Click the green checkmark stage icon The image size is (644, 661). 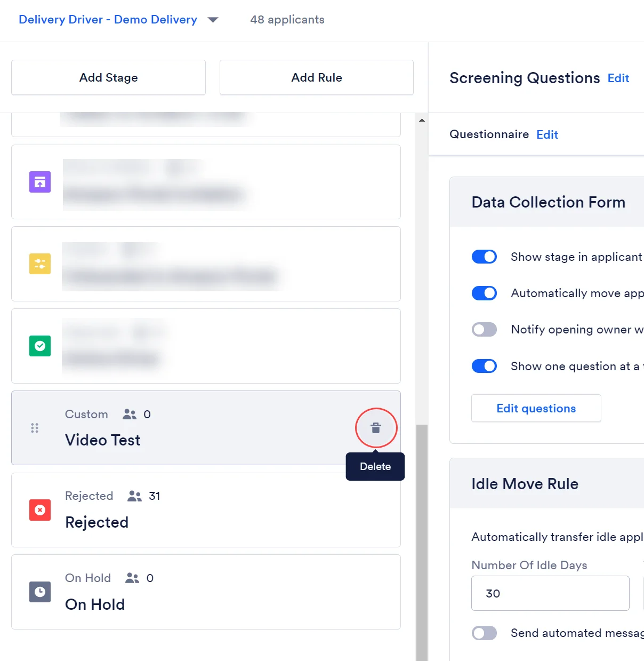(x=40, y=346)
